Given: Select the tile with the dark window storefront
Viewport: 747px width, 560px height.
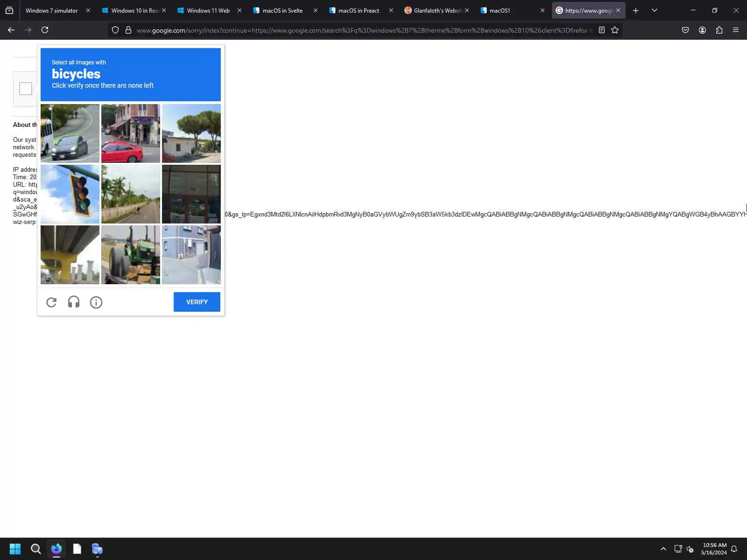Looking at the screenshot, I should click(x=191, y=194).
